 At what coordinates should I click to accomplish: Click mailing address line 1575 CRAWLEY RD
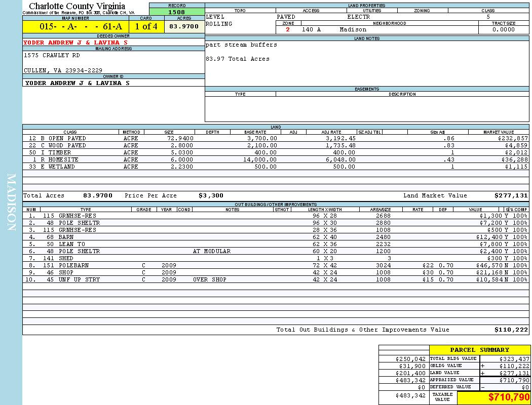[52, 55]
